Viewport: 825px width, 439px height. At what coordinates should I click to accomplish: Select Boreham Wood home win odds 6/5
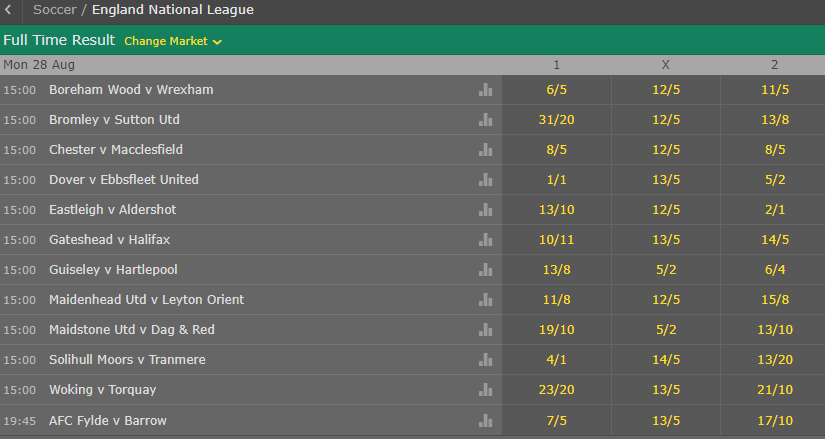(557, 89)
